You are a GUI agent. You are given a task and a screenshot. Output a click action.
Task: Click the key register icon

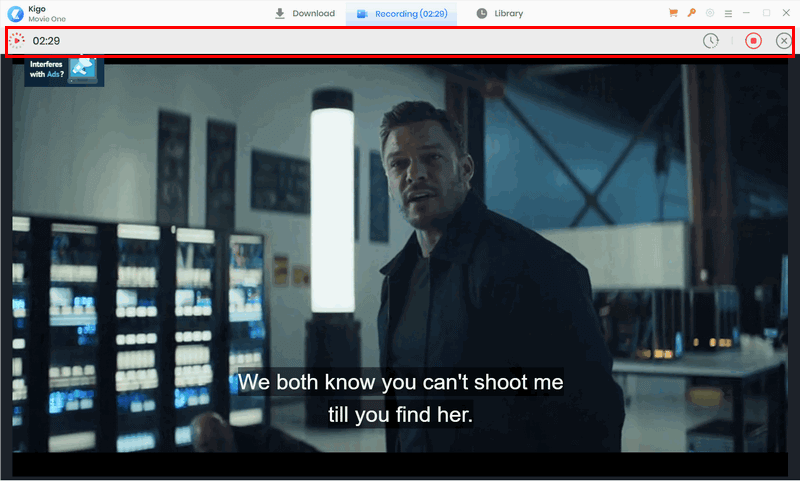point(691,13)
